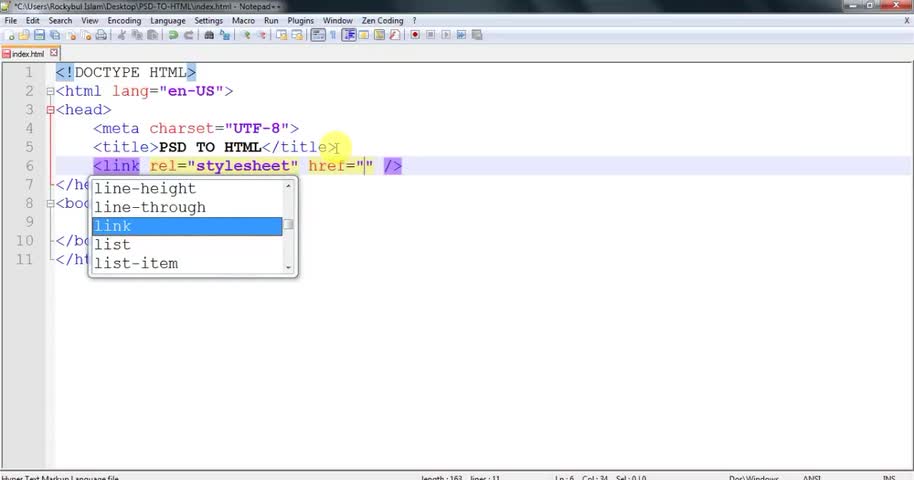Close the index.html tab with its X
The image size is (914, 480).
point(54,53)
